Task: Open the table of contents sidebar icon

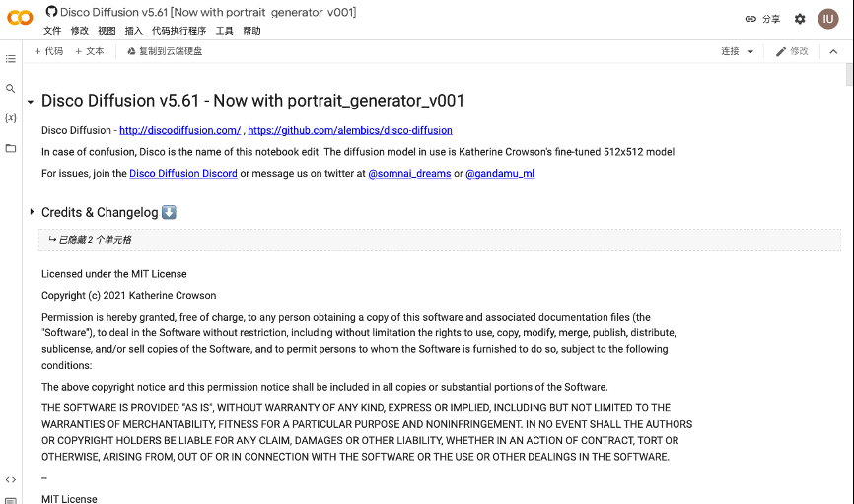Action: [x=10, y=59]
